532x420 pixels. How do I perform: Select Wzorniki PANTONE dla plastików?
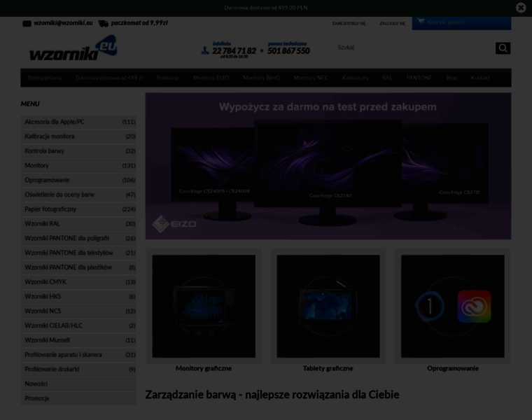tap(78, 267)
